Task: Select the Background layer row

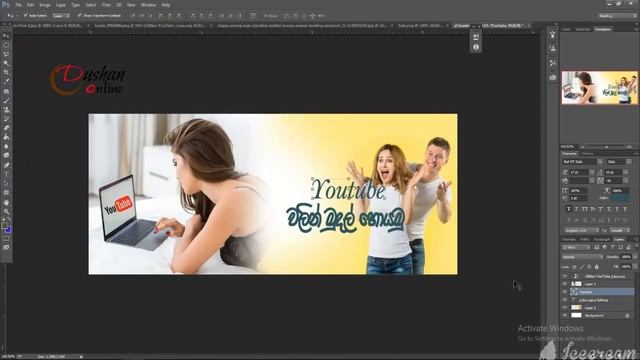Action: 598,316
